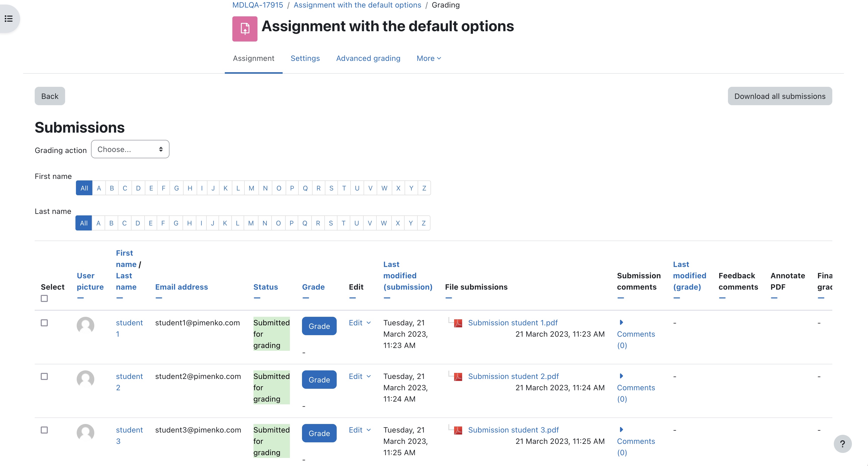Image resolution: width=868 pixels, height=466 pixels.
Task: Click student 3's user picture avatar
Action: (x=85, y=433)
